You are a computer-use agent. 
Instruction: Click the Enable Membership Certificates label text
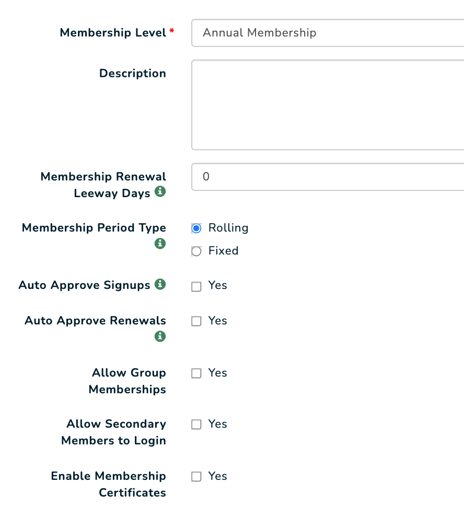(x=108, y=484)
